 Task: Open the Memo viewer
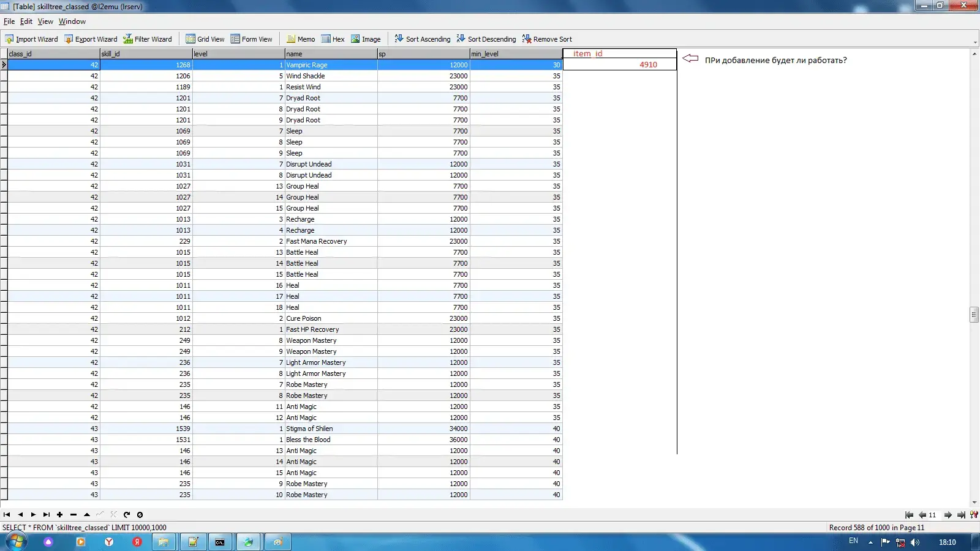[301, 39]
